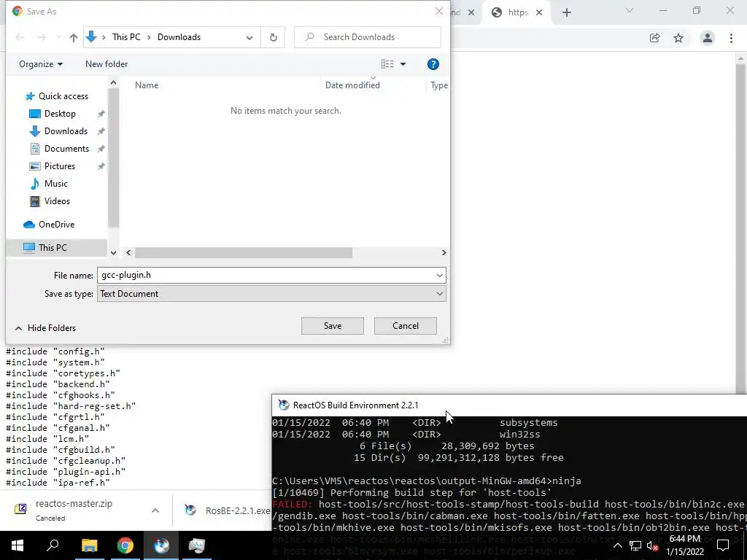Image resolution: width=747 pixels, height=560 pixels.
Task: Select Quick access in navigation pane
Action: (63, 96)
